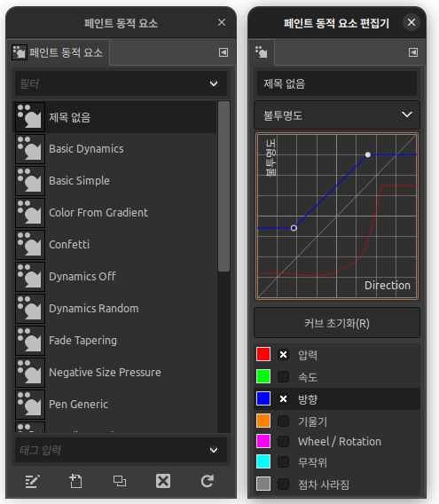Select Color From Gradient in the list

[115, 213]
